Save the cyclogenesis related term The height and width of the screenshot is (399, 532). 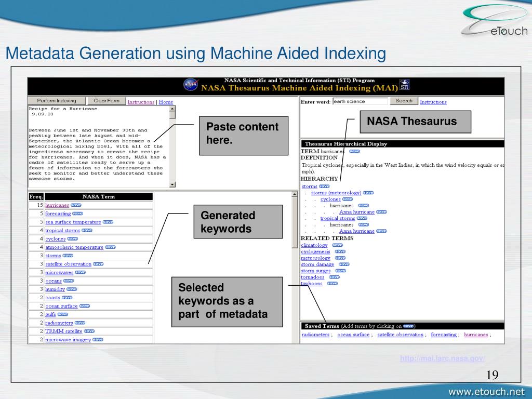340,251
